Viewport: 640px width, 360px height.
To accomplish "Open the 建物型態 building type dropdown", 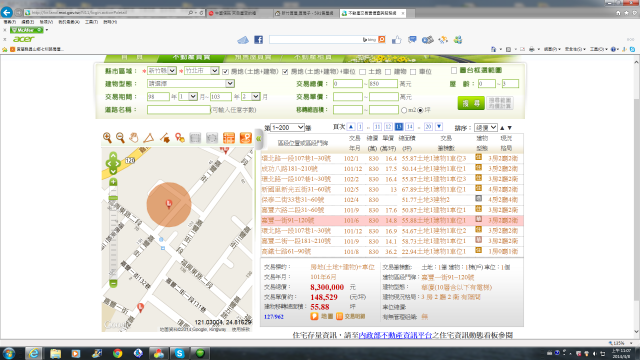I will tap(191, 83).
